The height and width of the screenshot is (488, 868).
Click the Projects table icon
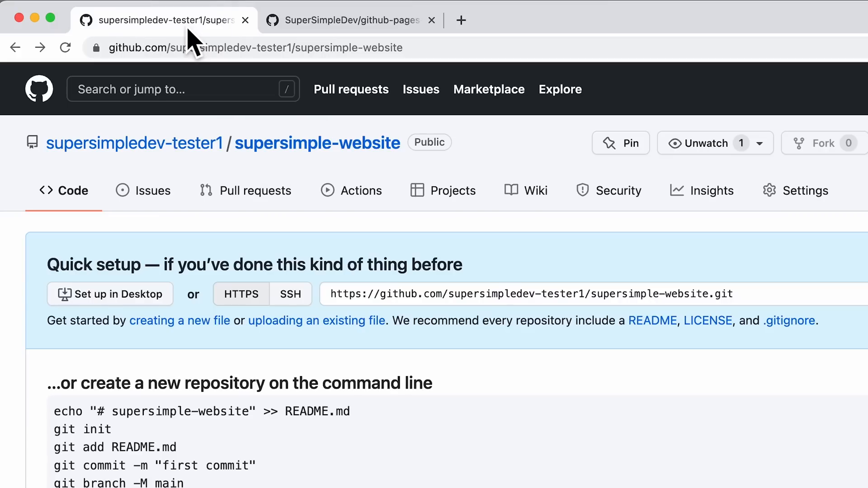click(417, 190)
